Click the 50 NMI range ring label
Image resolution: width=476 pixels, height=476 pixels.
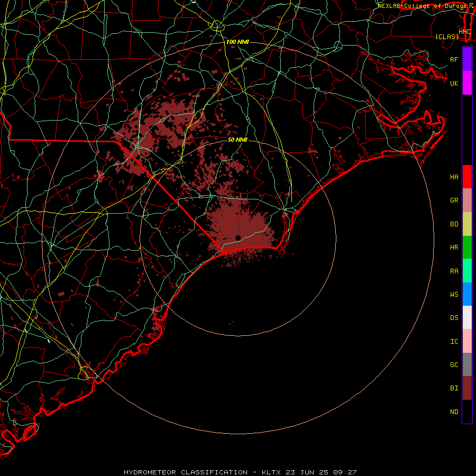237,140
